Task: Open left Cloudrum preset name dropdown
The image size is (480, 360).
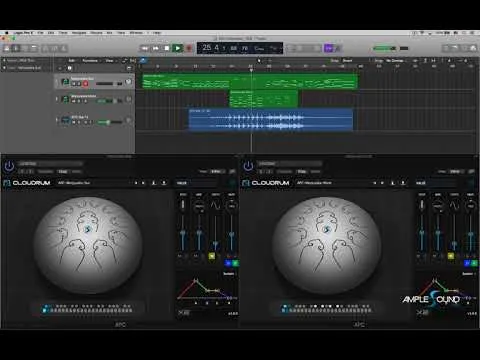Action: point(95,183)
